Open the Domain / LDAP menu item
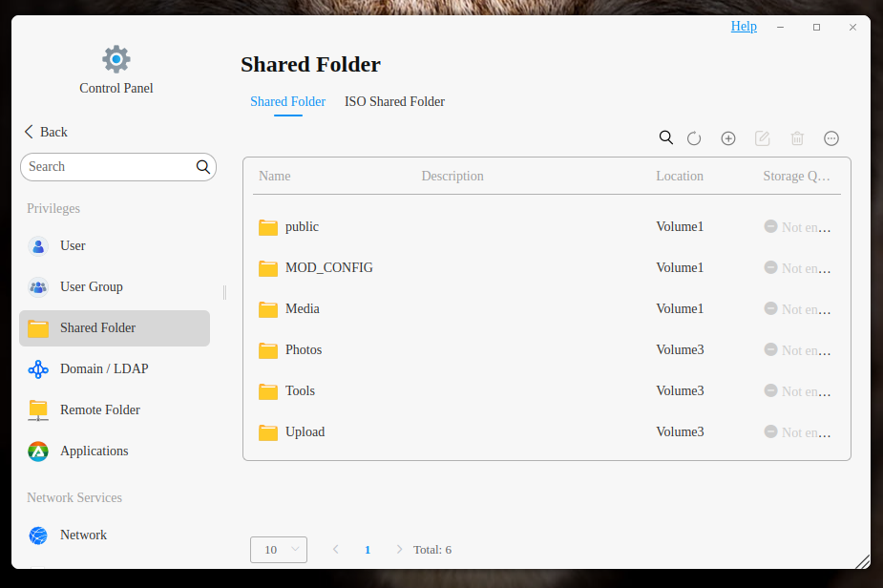Viewport: 883px width, 588px height. [115, 368]
